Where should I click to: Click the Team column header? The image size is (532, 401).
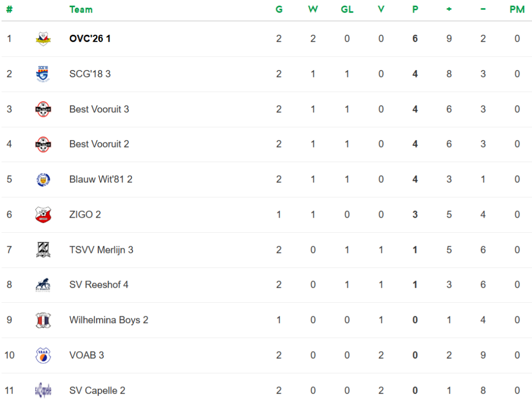coord(81,9)
